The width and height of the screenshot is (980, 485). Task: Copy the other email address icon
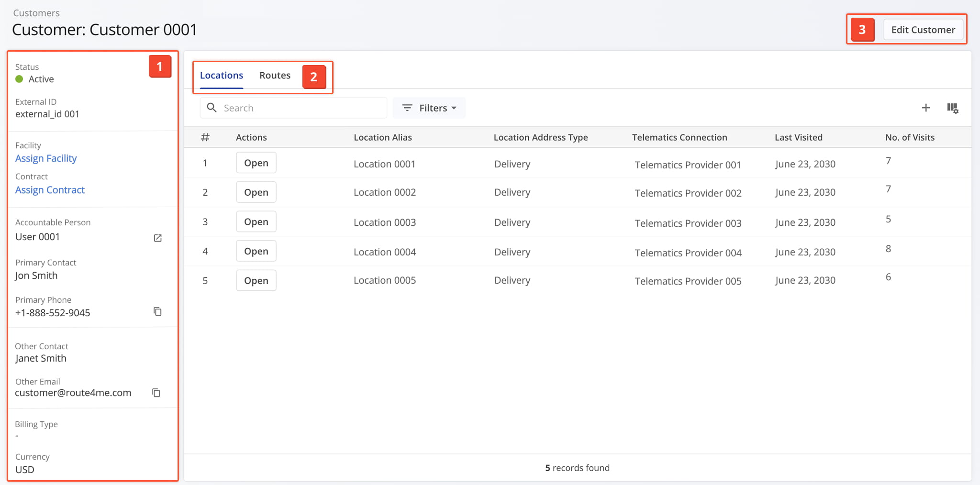pyautogui.click(x=156, y=393)
